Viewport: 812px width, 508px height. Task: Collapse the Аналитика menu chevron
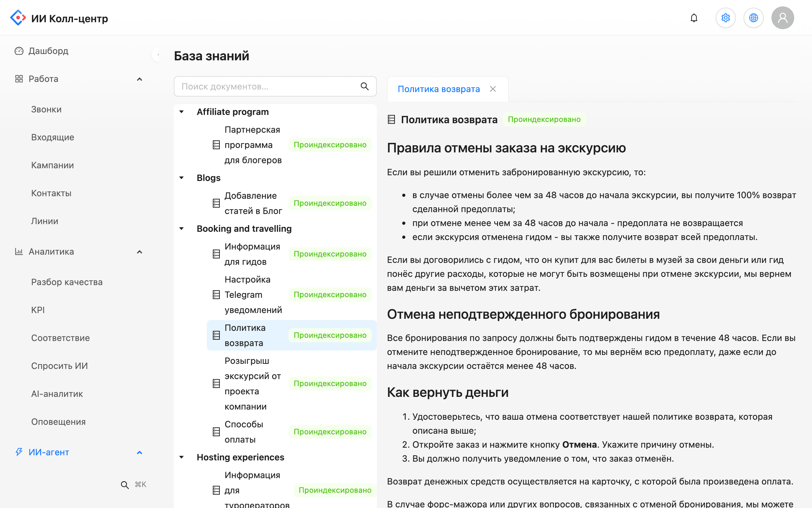pos(140,252)
